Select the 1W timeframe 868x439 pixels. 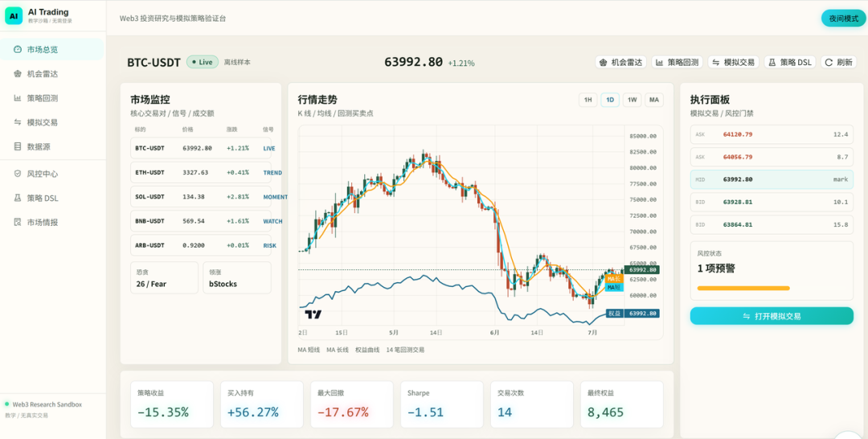(633, 101)
